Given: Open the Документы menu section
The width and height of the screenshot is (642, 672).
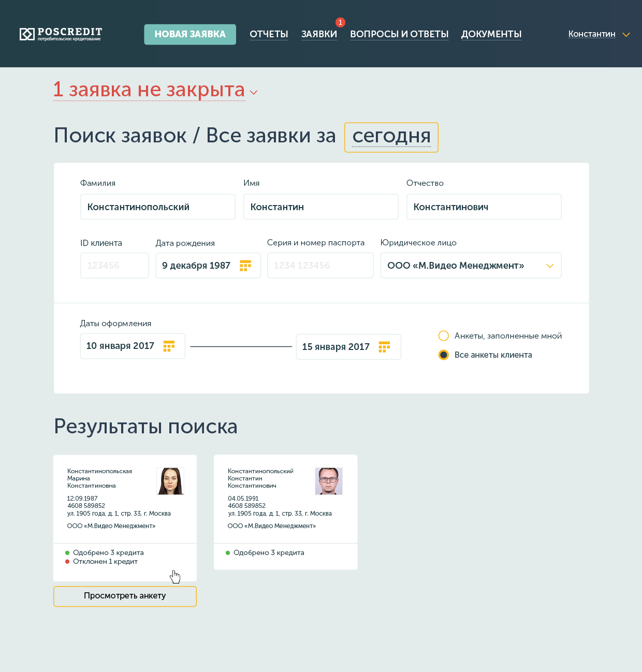Looking at the screenshot, I should (491, 34).
